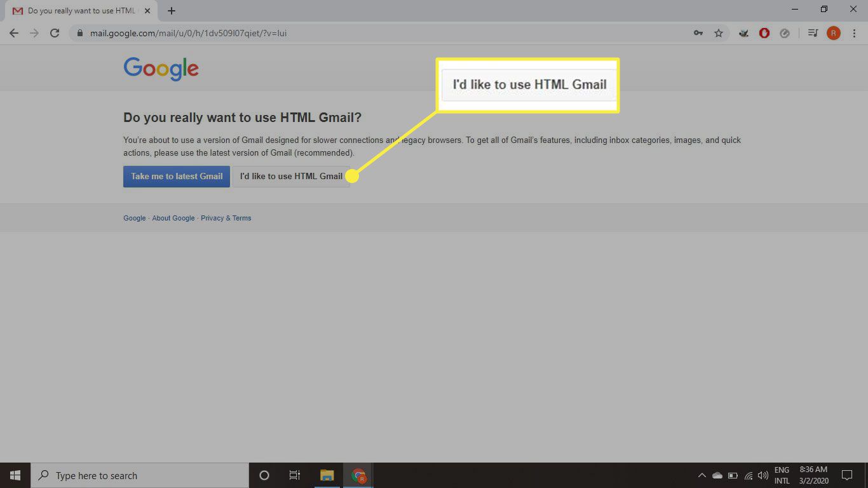Click the ENG INTL language indicator
This screenshot has height=488, width=868.
782,475
